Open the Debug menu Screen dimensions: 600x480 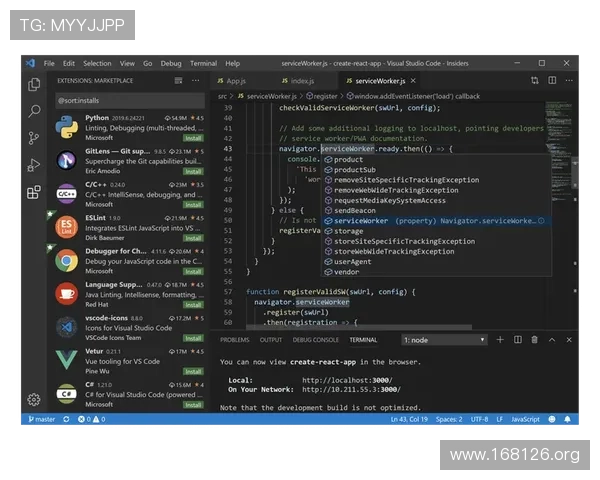point(171,64)
